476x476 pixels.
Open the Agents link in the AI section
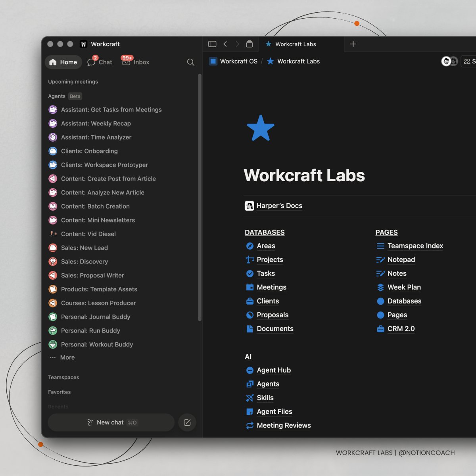268,384
